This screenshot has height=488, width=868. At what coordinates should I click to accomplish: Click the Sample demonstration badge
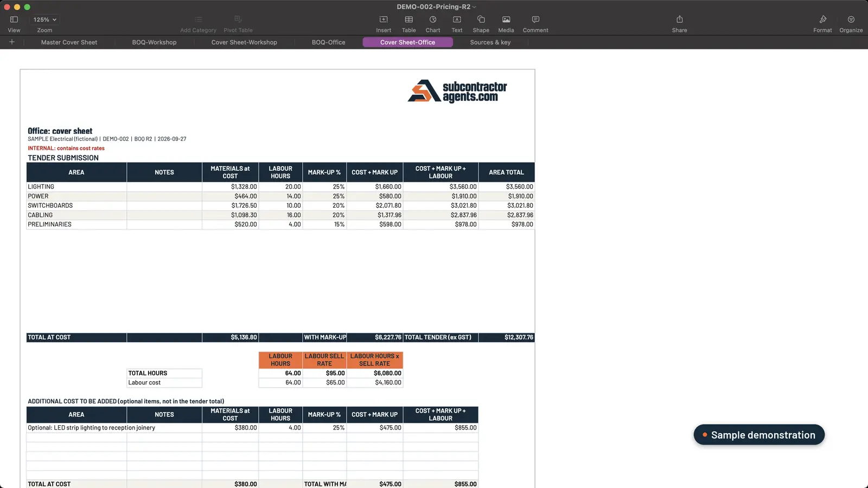tap(759, 435)
